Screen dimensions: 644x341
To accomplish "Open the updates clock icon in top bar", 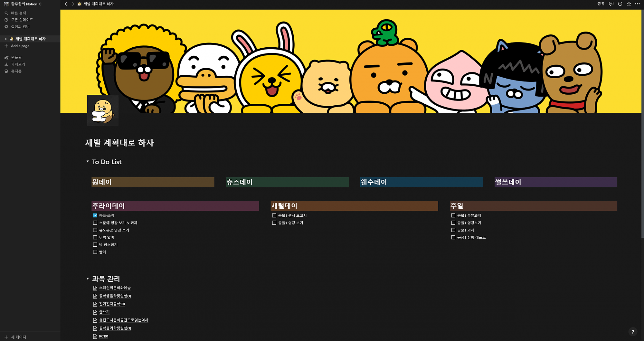I will click(620, 4).
